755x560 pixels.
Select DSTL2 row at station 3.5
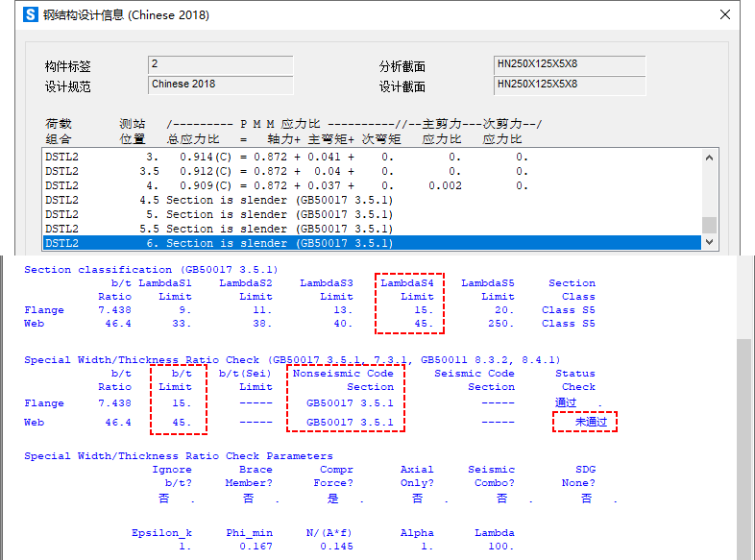click(x=288, y=171)
